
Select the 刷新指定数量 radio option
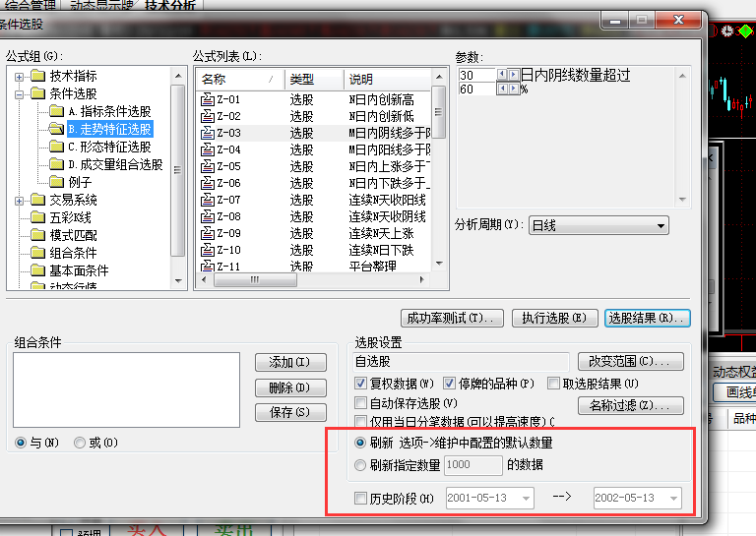point(360,465)
